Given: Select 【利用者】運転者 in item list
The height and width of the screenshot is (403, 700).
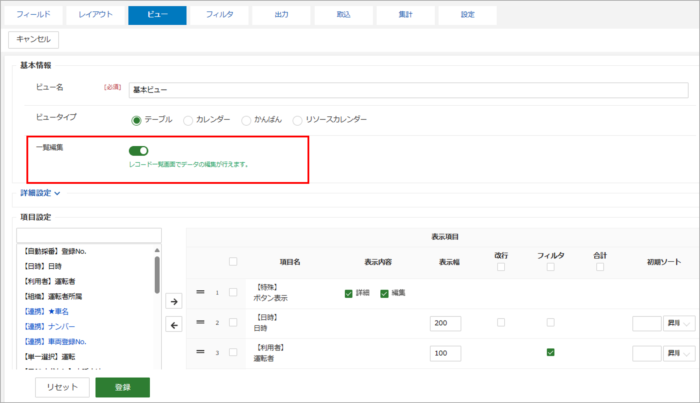Looking at the screenshot, I should point(49,282).
